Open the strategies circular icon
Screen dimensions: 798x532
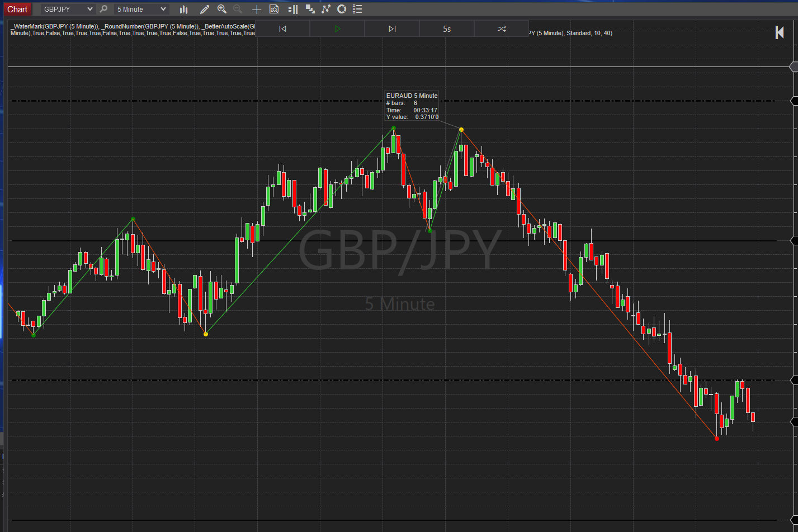[x=342, y=9]
